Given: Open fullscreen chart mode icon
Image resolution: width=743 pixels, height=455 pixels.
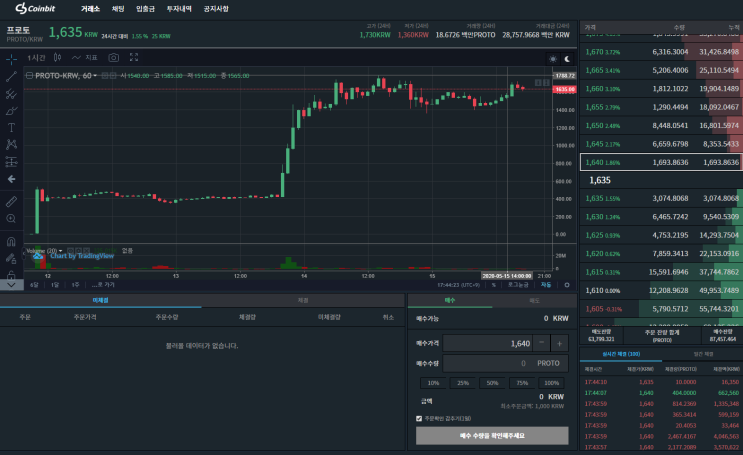Looking at the screenshot, I should click(x=134, y=57).
